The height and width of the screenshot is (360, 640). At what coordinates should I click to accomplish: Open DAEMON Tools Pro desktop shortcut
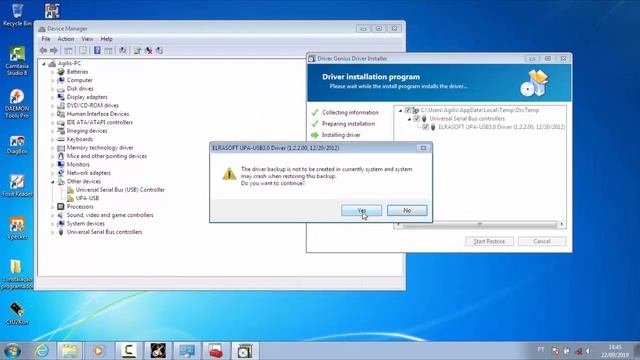point(17,104)
